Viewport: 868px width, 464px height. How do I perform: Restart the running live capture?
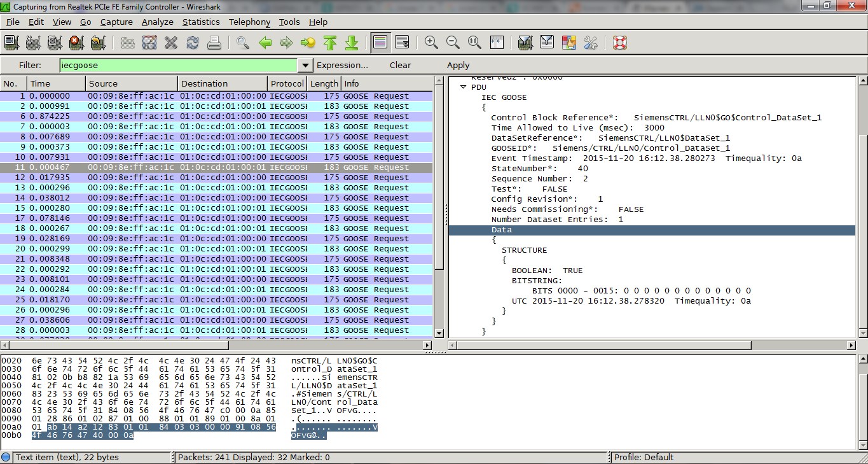pyautogui.click(x=97, y=43)
